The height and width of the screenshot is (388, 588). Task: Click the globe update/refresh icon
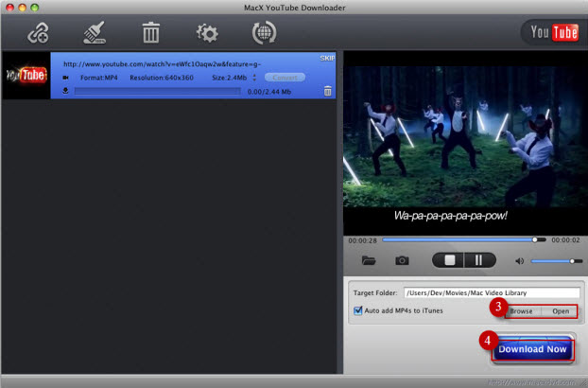pyautogui.click(x=264, y=33)
